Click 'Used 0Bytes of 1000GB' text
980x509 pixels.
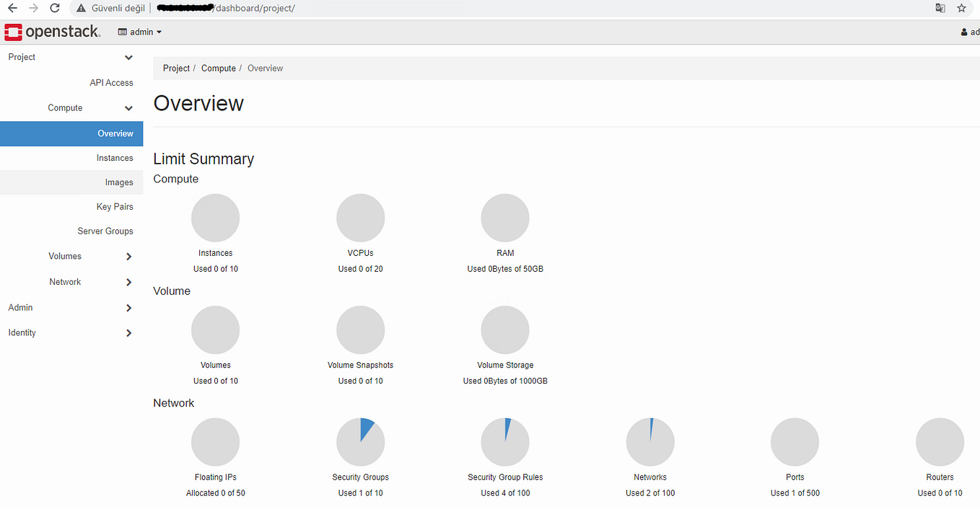point(505,381)
